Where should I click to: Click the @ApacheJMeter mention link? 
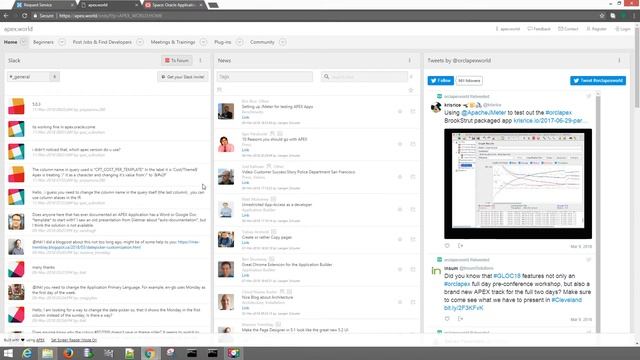[x=484, y=113]
